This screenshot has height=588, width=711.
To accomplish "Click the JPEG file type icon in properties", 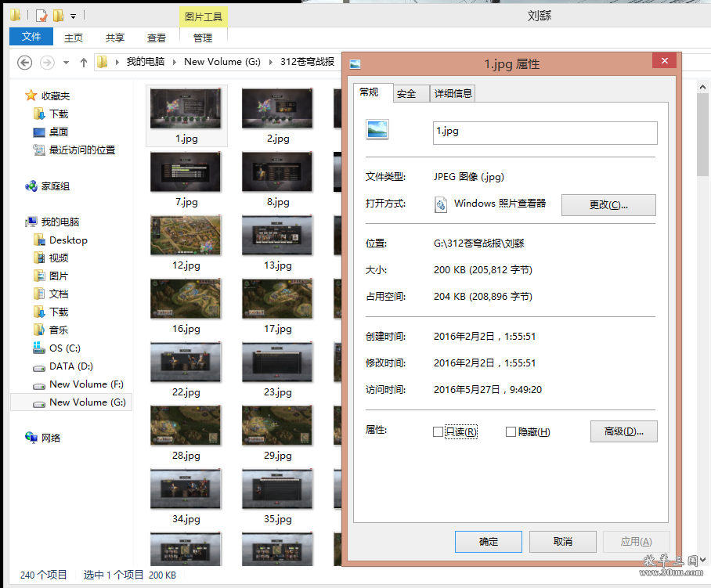I will (377, 130).
